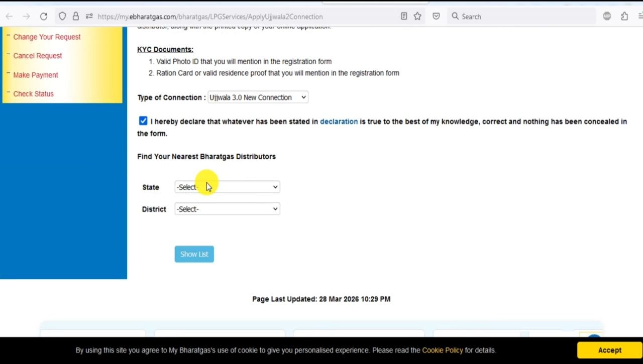Viewport: 643px width, 364px height.
Task: Click 'Find Your Nearest Bharatgas Distributors' text
Action: click(x=206, y=157)
